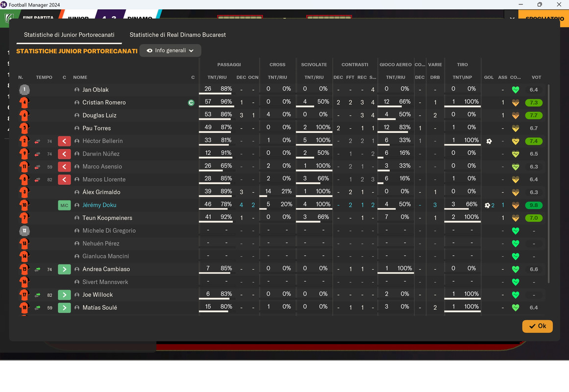Click red substituted-off arrow for Héctor Bellerín
Image resolution: width=569 pixels, height=392 pixels.
(x=64, y=141)
